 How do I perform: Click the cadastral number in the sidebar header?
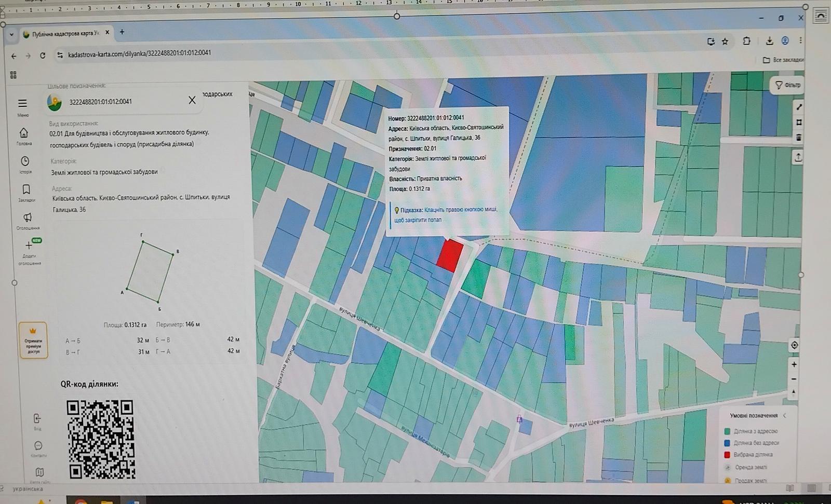101,102
